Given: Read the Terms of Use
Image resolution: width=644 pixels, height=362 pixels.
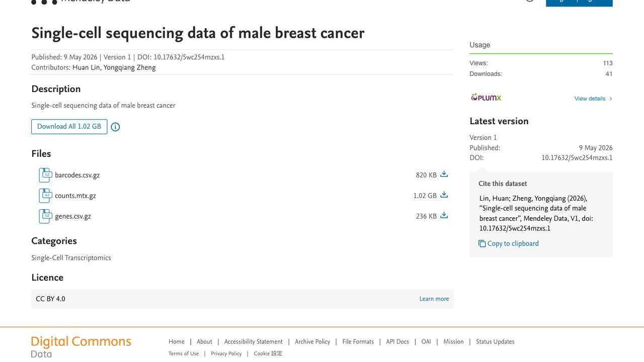Looking at the screenshot, I should (x=184, y=353).
